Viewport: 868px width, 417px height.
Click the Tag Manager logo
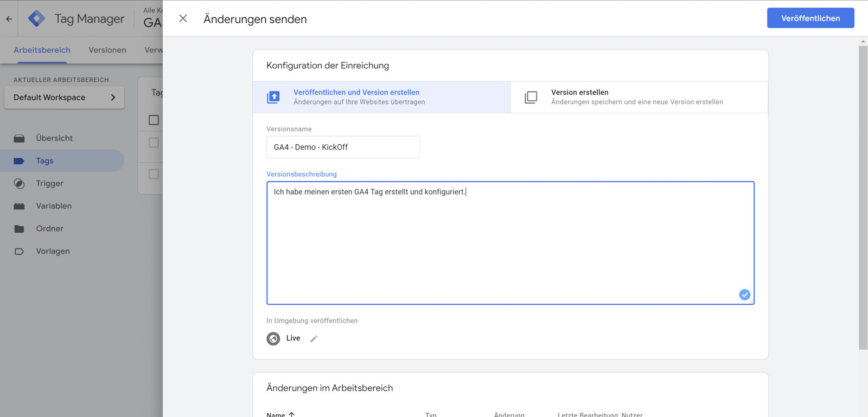[36, 18]
